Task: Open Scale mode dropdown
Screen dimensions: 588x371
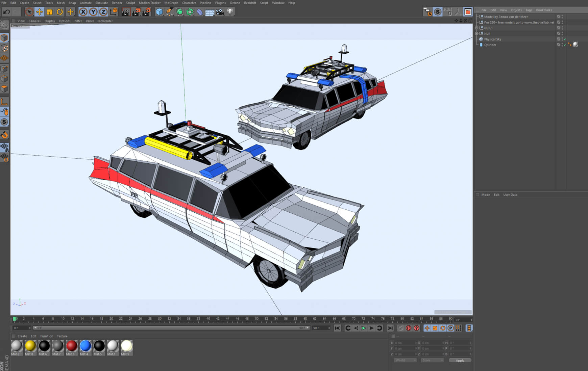Action: tap(432, 361)
